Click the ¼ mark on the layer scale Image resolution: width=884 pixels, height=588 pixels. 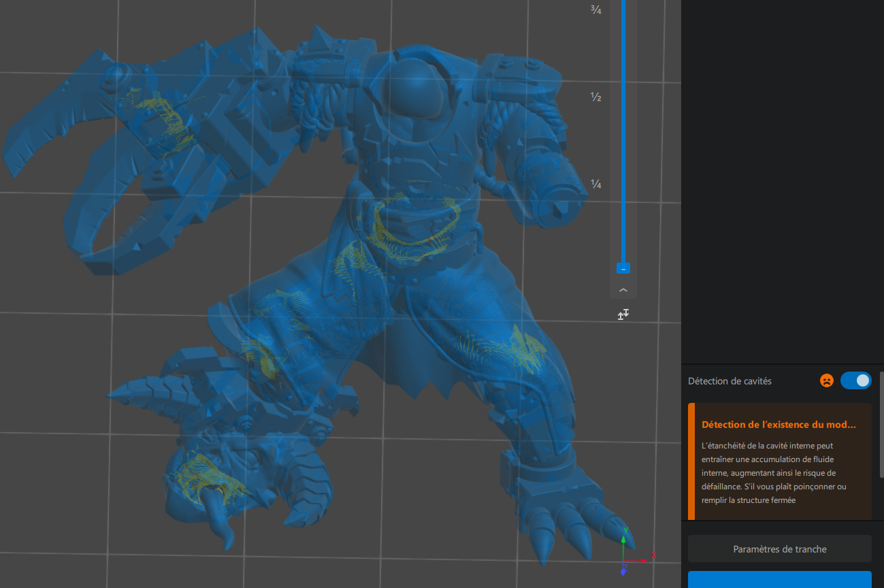(595, 184)
